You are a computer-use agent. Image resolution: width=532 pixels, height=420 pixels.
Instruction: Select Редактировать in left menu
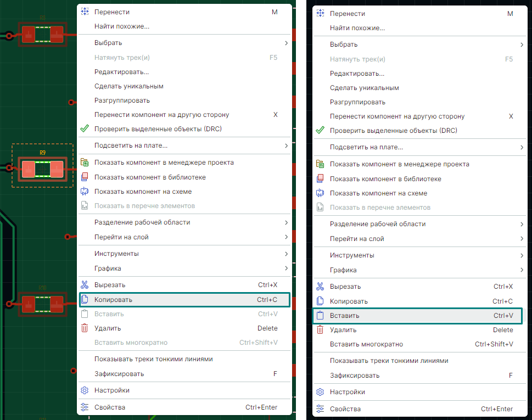pos(184,72)
